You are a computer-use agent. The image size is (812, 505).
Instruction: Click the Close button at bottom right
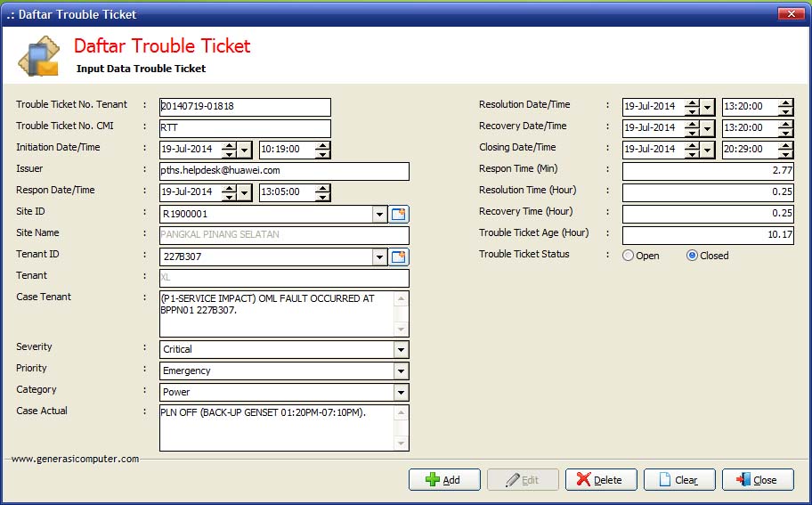point(757,480)
